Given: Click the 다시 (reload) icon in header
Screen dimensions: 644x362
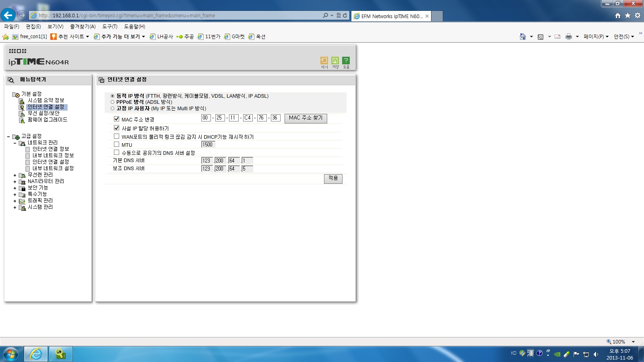Looking at the screenshot, I should (x=324, y=60).
